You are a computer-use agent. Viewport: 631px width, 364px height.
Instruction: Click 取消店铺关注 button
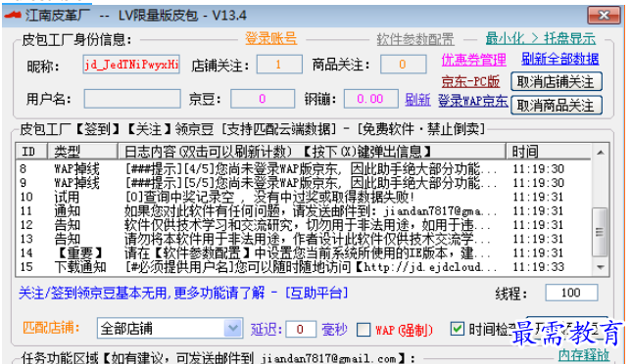click(x=557, y=82)
